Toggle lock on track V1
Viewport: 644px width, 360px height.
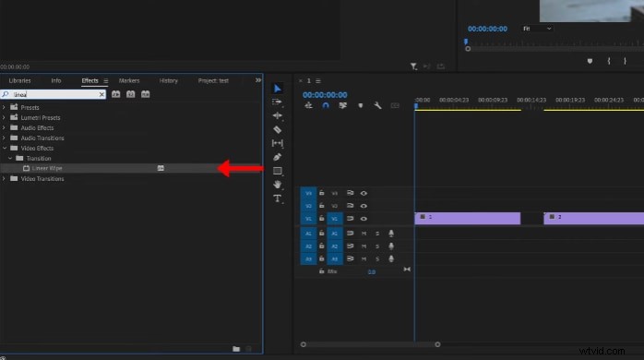point(322,219)
